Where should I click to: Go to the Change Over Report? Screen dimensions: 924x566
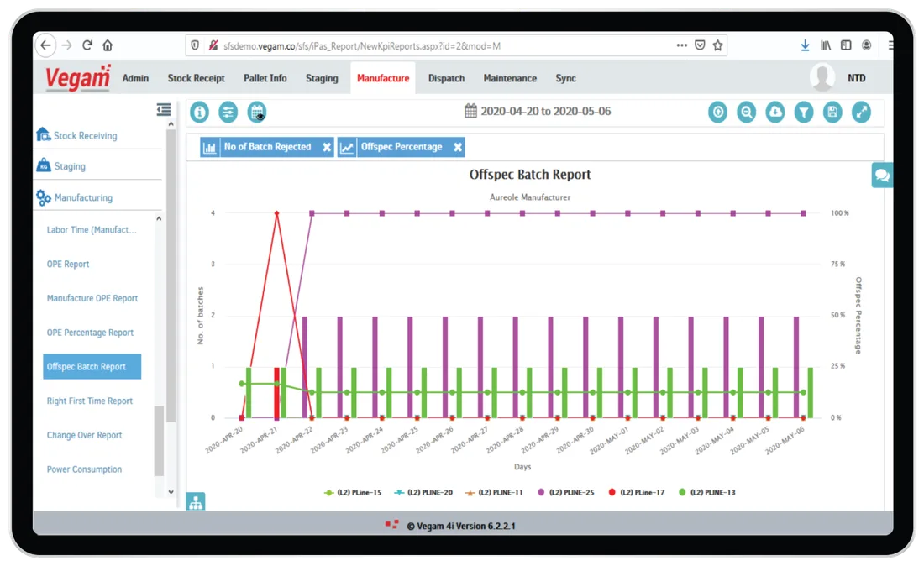click(84, 435)
